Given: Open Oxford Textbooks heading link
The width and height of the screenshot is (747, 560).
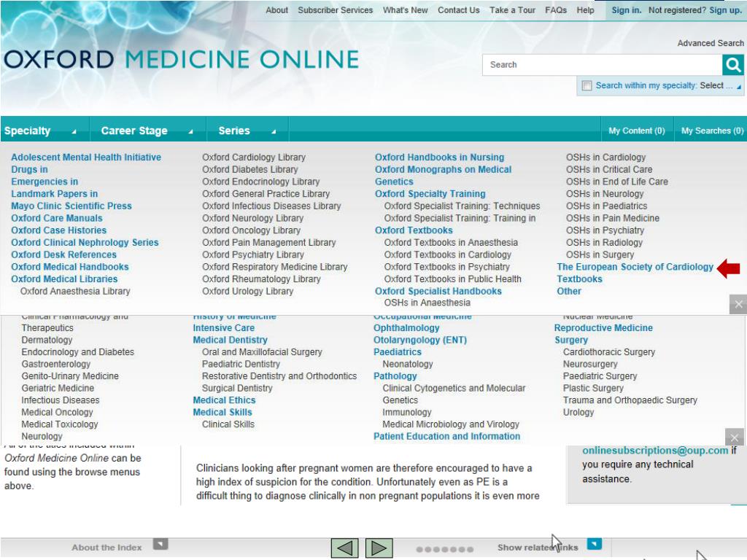Looking at the screenshot, I should click(414, 230).
